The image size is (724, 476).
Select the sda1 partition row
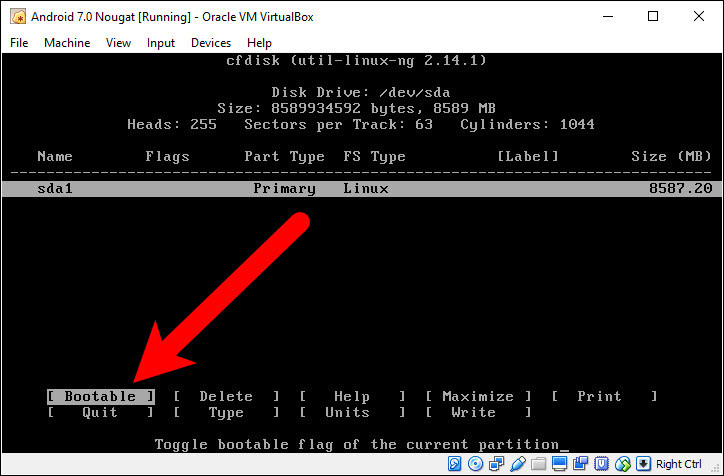362,188
